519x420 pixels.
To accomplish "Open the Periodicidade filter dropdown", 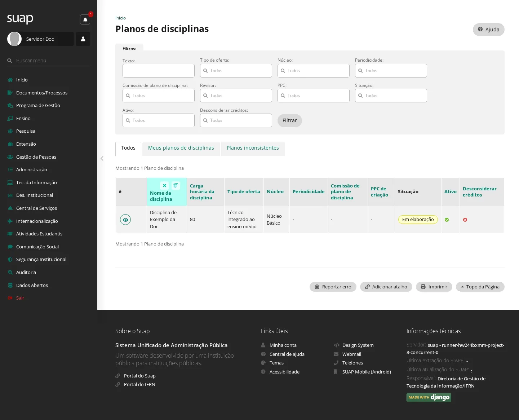I will pos(391,71).
